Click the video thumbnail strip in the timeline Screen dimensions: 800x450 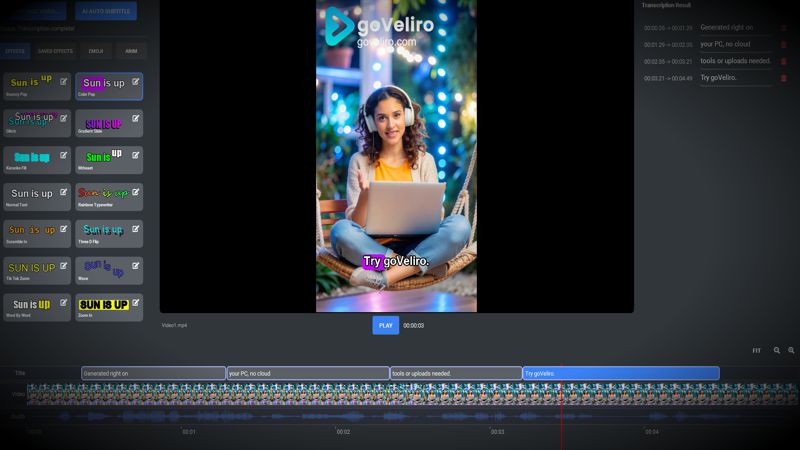(x=412, y=394)
